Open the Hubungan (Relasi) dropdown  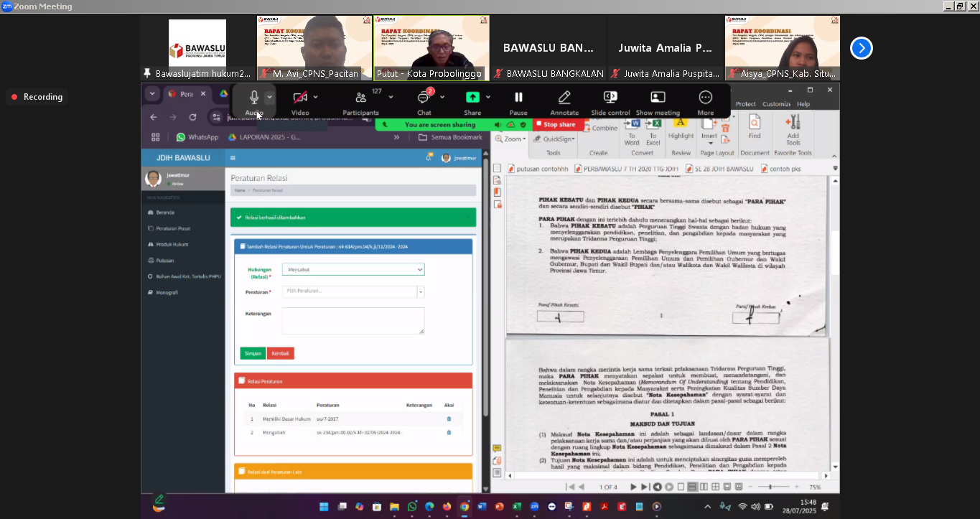pyautogui.click(x=353, y=269)
